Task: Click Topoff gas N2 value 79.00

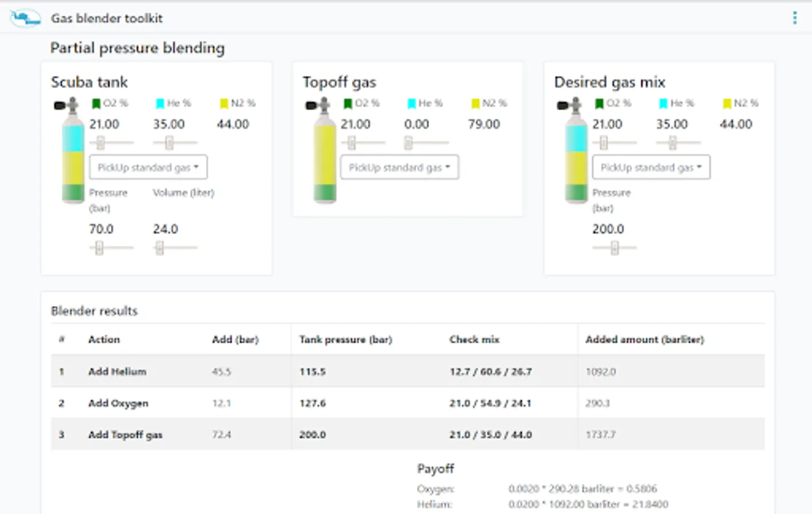Action: coord(484,124)
